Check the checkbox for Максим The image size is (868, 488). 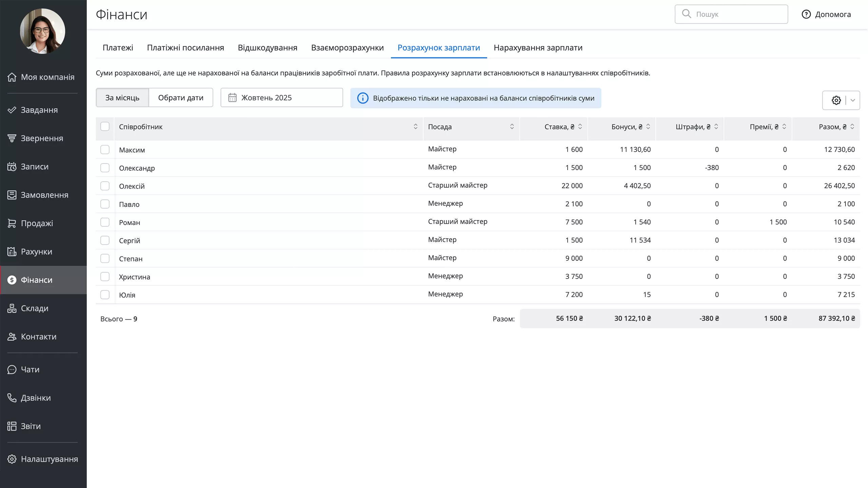click(x=105, y=150)
